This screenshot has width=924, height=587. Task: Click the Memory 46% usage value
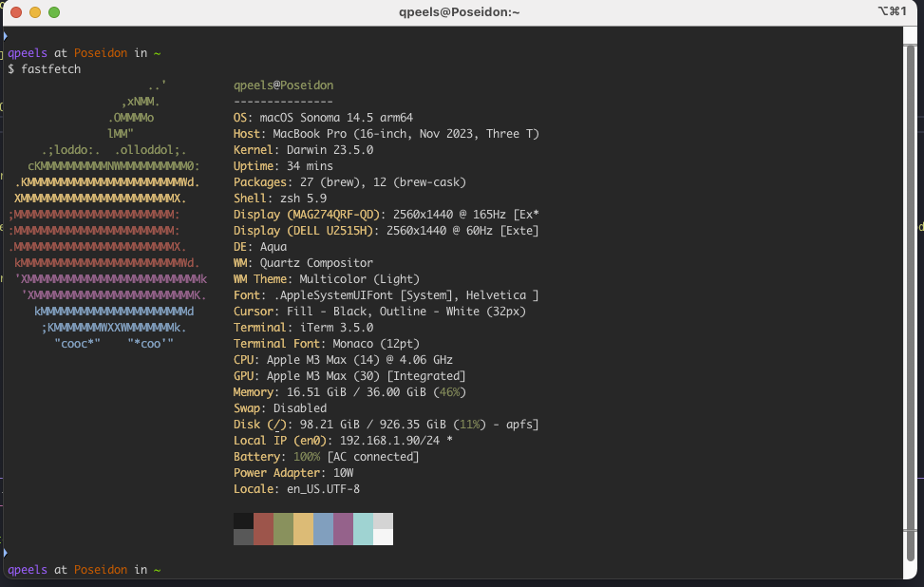[x=449, y=392]
